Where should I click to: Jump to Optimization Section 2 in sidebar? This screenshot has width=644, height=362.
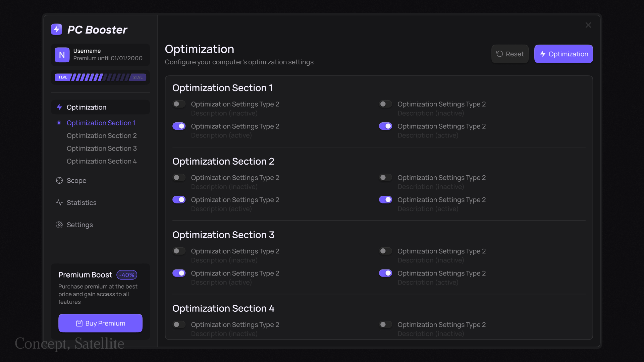coord(102,136)
